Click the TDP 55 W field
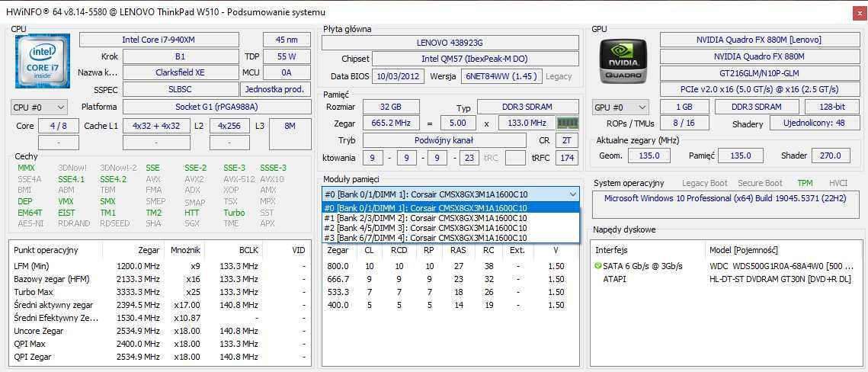The height and width of the screenshot is (372, 868). point(287,56)
